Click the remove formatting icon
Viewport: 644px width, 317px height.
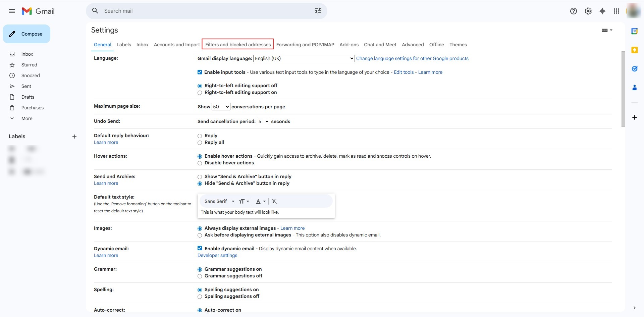274,201
